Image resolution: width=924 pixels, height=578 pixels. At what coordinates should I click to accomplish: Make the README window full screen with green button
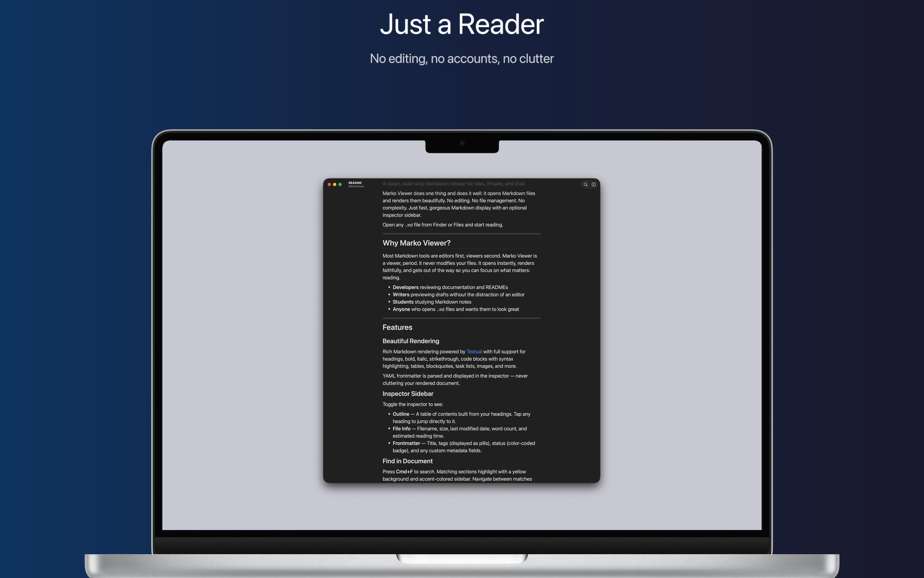[340, 185]
